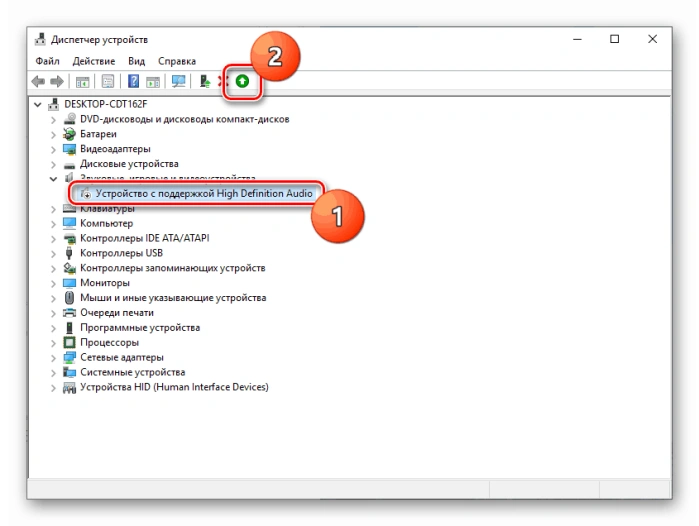Expand the Контроллеры IDE ATA/ATAPI category
Viewport: 699px width, 526px height.
(x=53, y=239)
